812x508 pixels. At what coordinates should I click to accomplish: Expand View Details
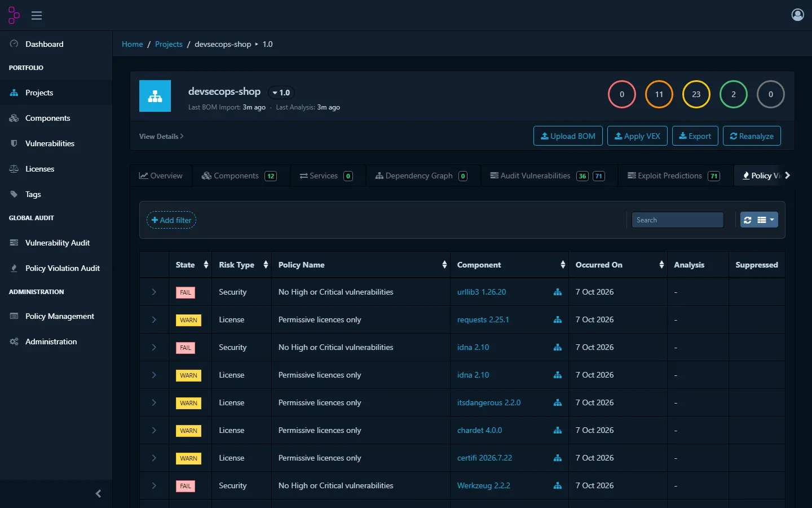point(161,137)
